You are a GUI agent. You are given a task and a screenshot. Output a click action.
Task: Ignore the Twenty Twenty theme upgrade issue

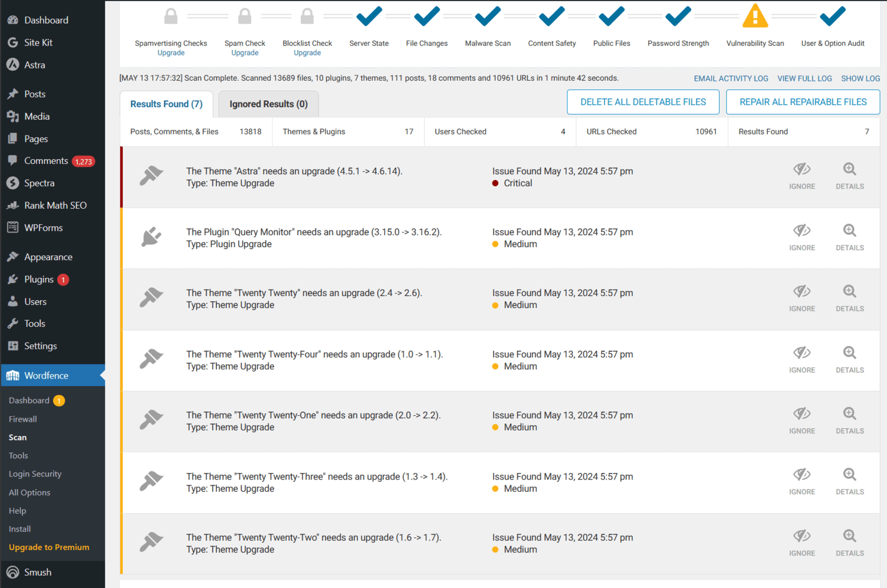(x=801, y=297)
